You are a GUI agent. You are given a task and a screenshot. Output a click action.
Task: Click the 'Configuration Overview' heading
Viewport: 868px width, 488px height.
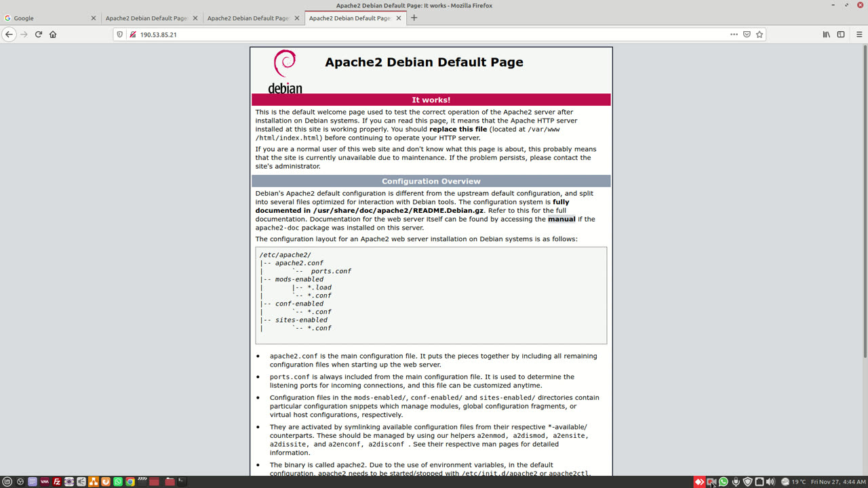click(x=431, y=181)
